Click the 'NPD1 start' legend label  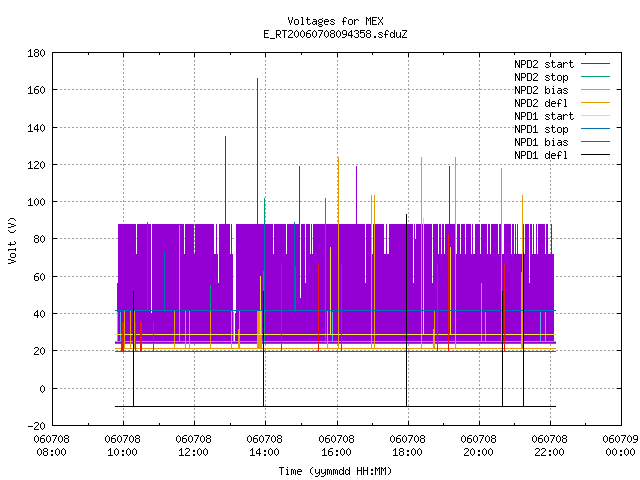[544, 116]
